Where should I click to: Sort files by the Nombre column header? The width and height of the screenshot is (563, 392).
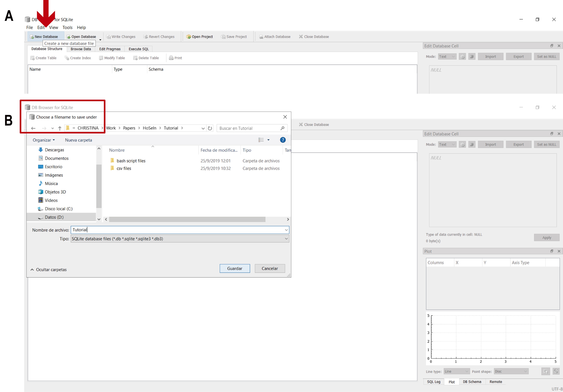tap(117, 150)
